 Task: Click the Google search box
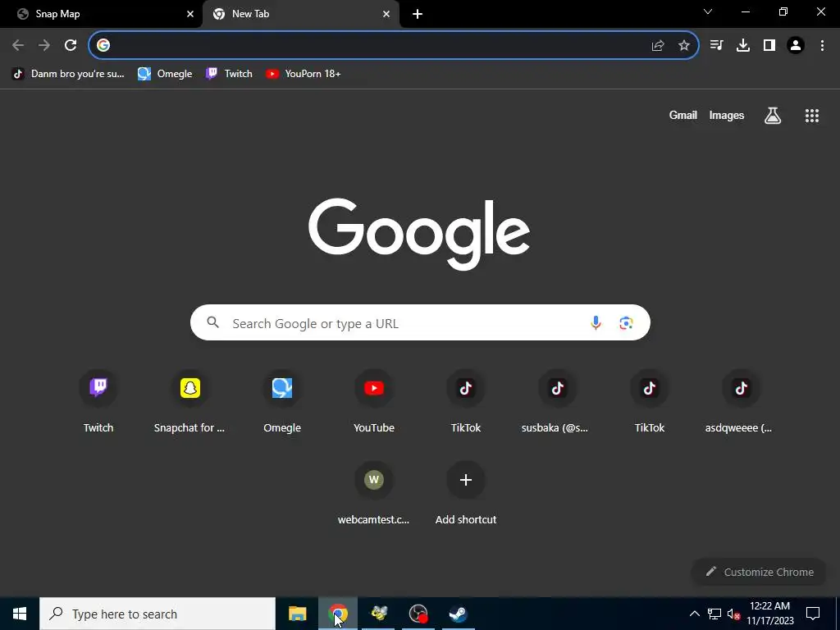(420, 322)
